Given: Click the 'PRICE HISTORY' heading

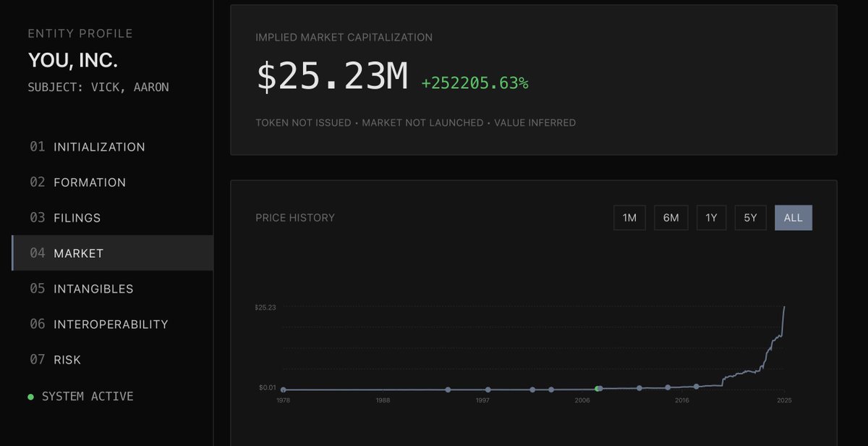Looking at the screenshot, I should (x=295, y=218).
